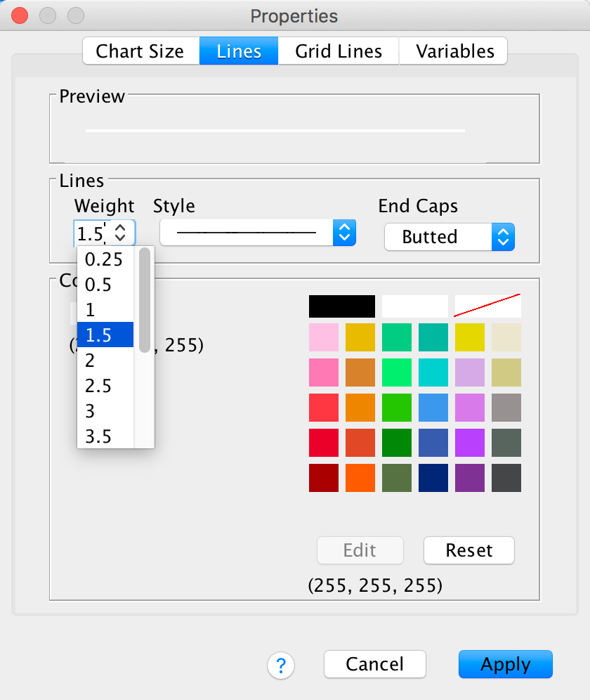Screen dimensions: 590x700
Task: Switch to the Chart Size tab
Action: coord(140,51)
